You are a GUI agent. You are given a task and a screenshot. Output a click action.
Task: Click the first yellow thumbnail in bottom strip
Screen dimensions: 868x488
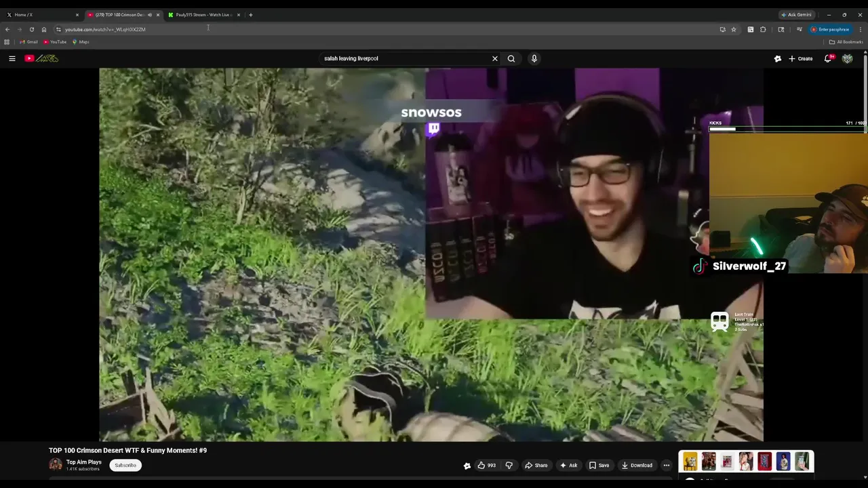click(690, 462)
